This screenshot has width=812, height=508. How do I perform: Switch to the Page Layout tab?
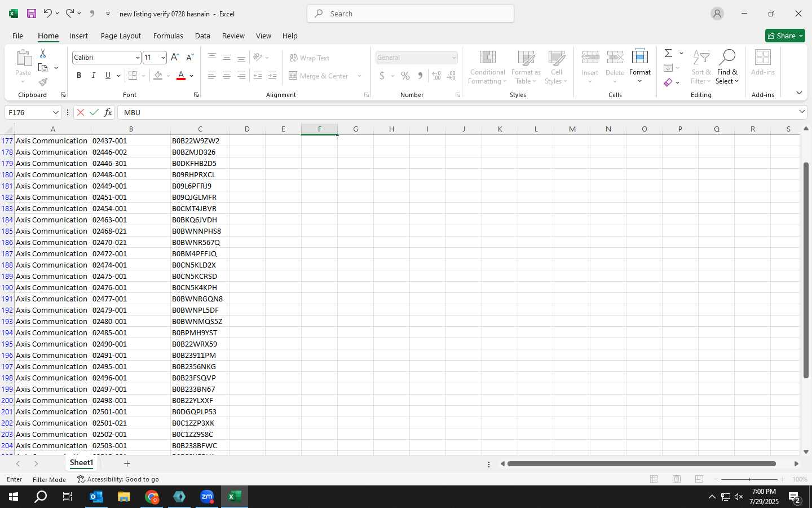pos(121,36)
